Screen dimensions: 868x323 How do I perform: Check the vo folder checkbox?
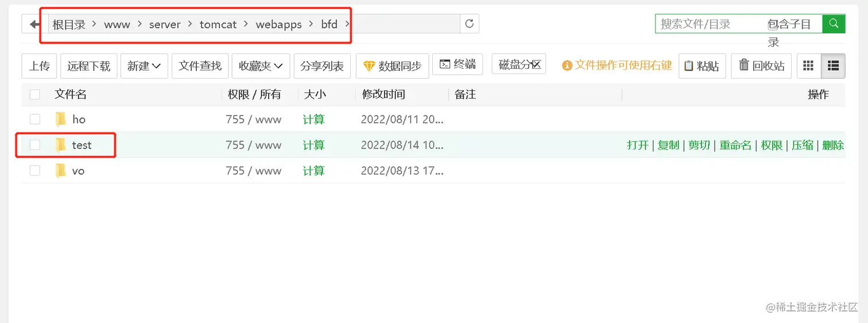click(x=35, y=171)
